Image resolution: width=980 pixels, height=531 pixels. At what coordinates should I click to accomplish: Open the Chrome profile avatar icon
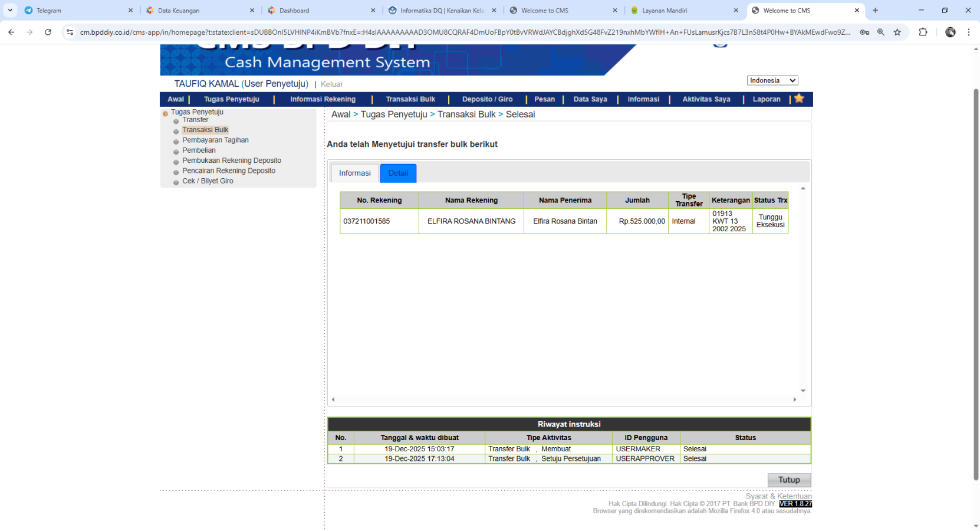coord(950,32)
